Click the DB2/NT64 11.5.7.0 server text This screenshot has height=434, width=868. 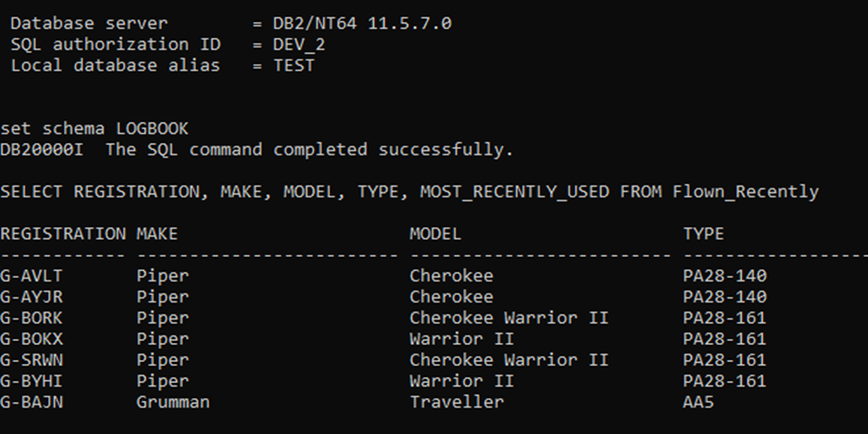(363, 23)
